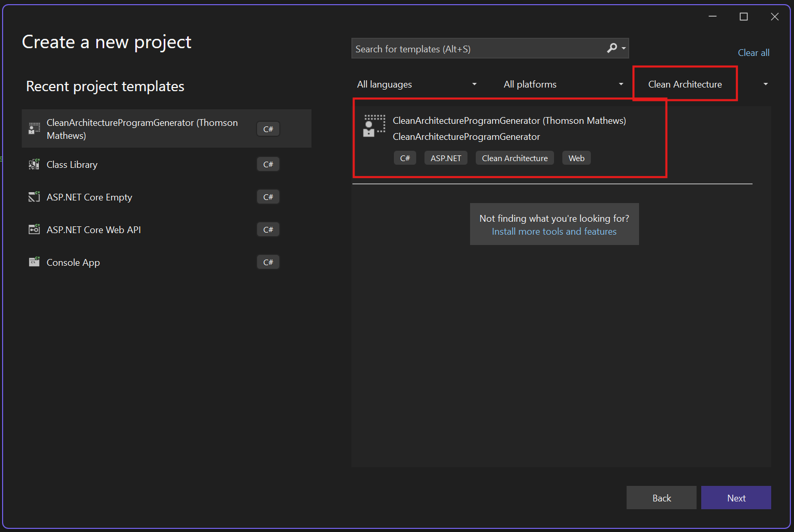Select the Console App recent template
The image size is (794, 532).
point(166,262)
